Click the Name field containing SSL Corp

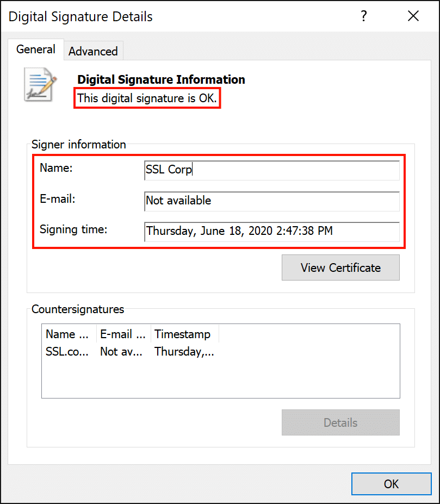(271, 170)
